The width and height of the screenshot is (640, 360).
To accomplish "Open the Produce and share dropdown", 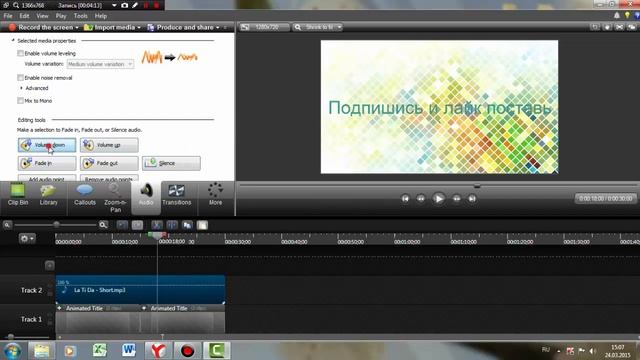I will pos(218,27).
